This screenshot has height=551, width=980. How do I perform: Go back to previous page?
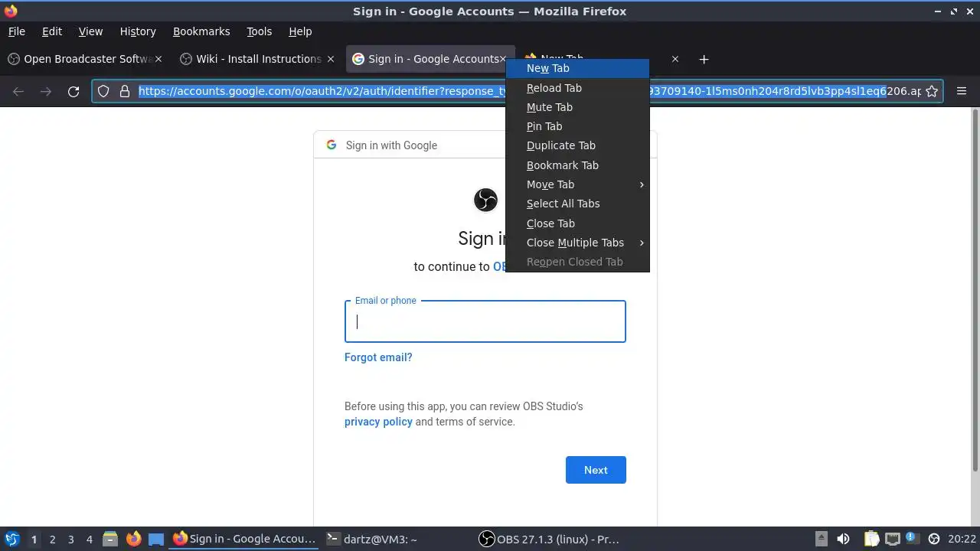click(x=18, y=91)
